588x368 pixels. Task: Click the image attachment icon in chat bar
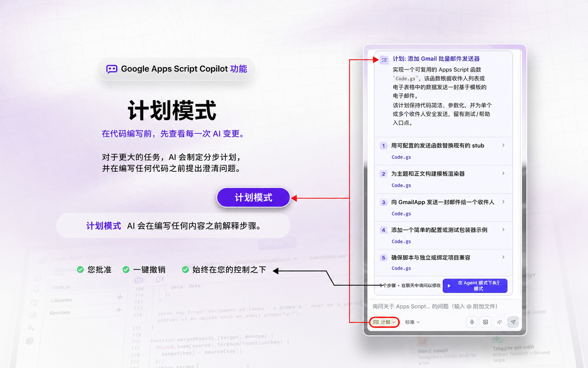(x=486, y=322)
